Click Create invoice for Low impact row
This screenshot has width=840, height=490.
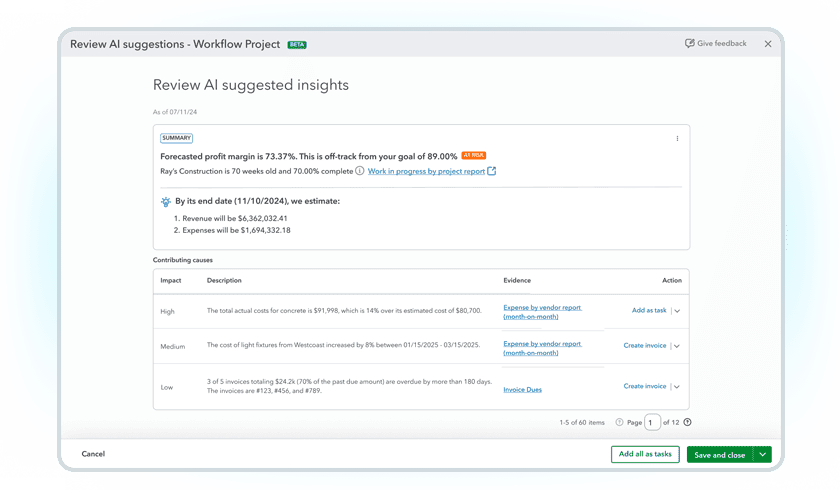click(644, 386)
